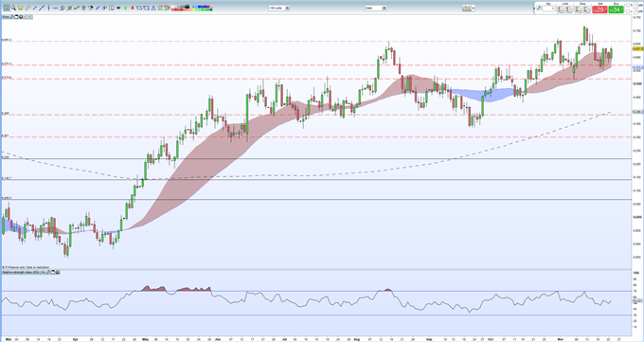Tick the upper checkbox beside Buy button
Screen dimensions: 644x342
click(x=628, y=5)
